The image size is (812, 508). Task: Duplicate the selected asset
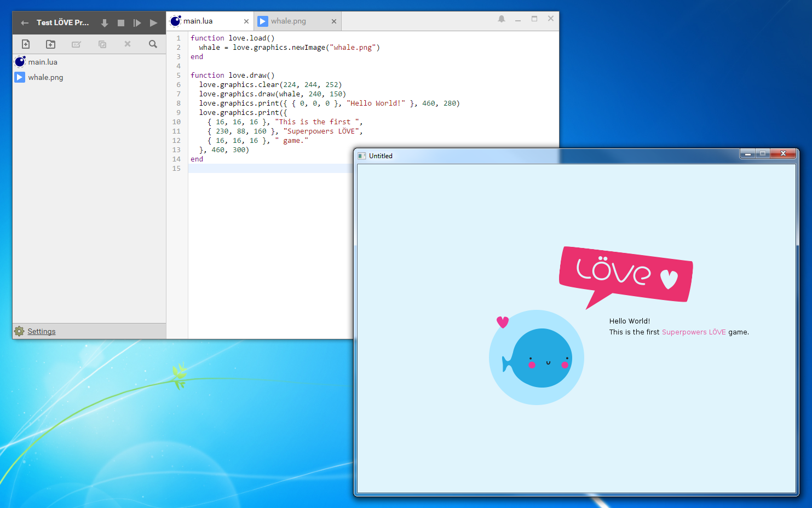pyautogui.click(x=102, y=44)
